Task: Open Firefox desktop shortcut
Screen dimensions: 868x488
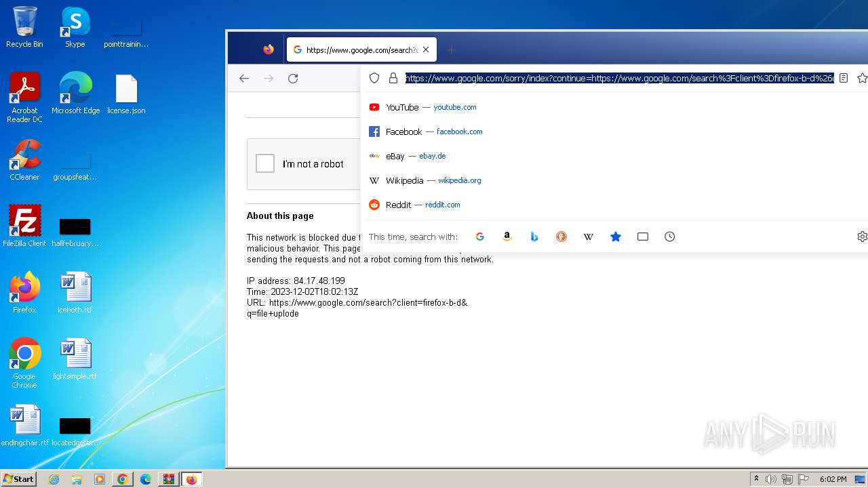Action: (24, 293)
